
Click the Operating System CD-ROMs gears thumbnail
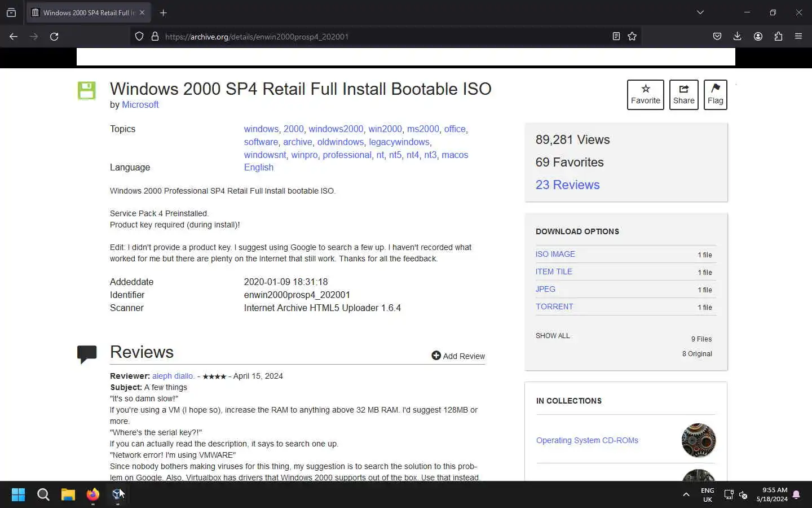699,440
